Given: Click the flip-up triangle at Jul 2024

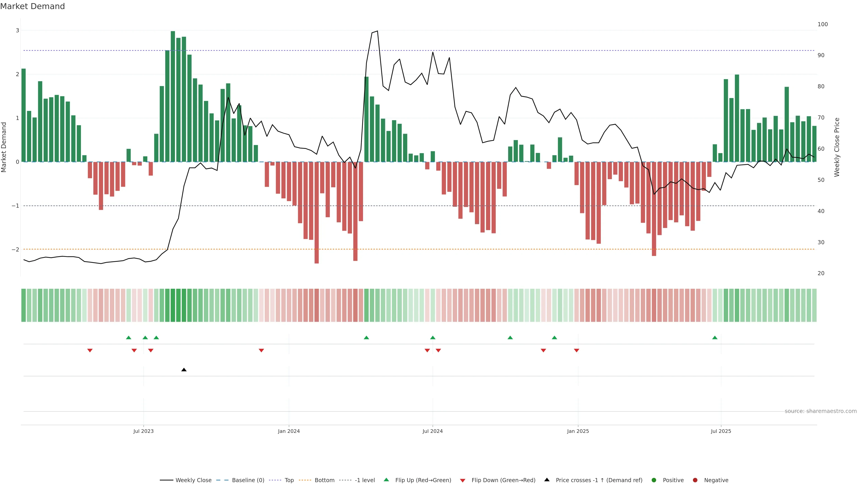Looking at the screenshot, I should (433, 338).
